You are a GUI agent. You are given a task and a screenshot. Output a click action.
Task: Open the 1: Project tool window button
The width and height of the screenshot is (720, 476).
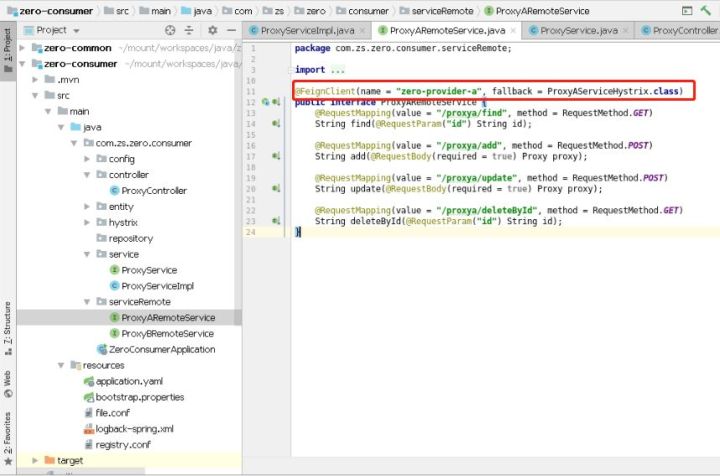coord(8,50)
